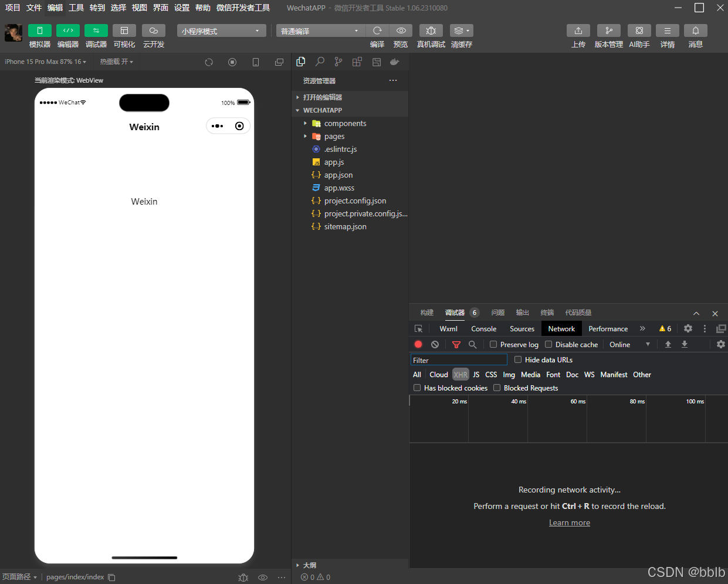Click the Docker whale icon in editor sidebar
The height and width of the screenshot is (584, 728).
395,62
